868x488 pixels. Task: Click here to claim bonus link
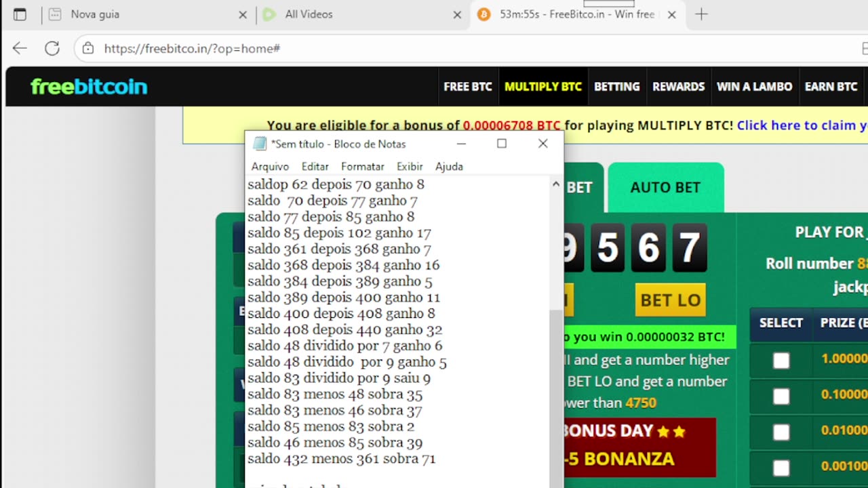pyautogui.click(x=802, y=125)
